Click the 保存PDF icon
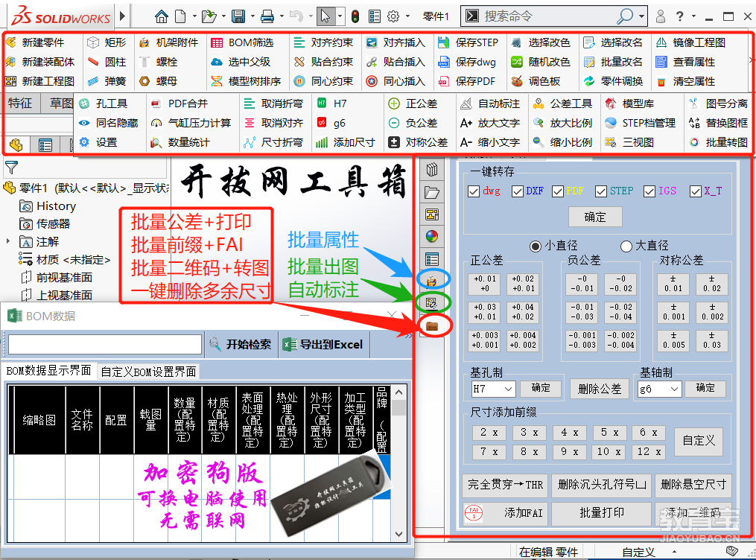The image size is (756, 560). point(444,81)
